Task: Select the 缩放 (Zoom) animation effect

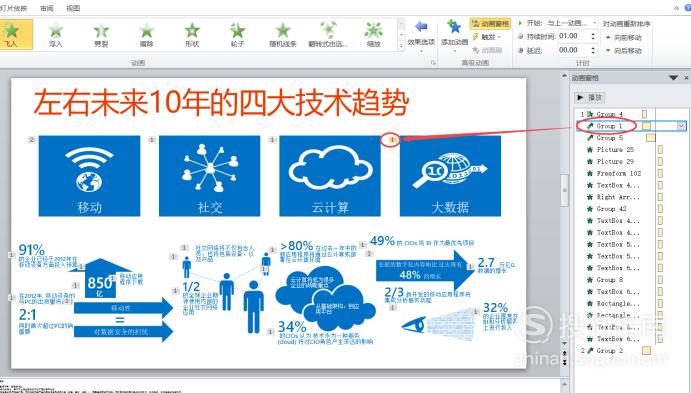Action: point(374,34)
